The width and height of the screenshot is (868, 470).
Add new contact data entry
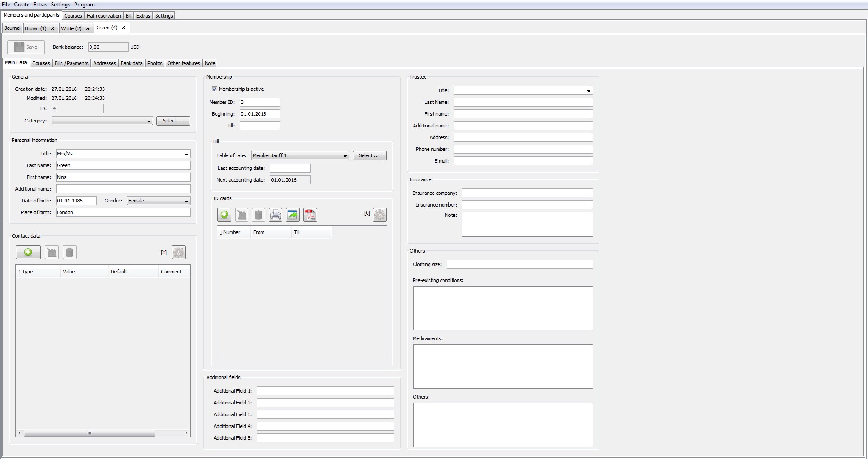click(x=28, y=252)
